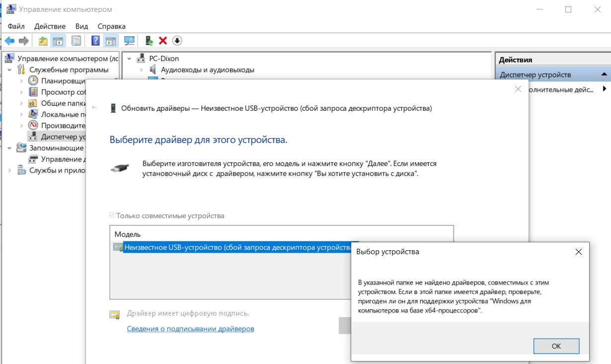Toggle the "Только совместимые устройства" checkbox
This screenshot has height=364, width=611.
(x=112, y=216)
